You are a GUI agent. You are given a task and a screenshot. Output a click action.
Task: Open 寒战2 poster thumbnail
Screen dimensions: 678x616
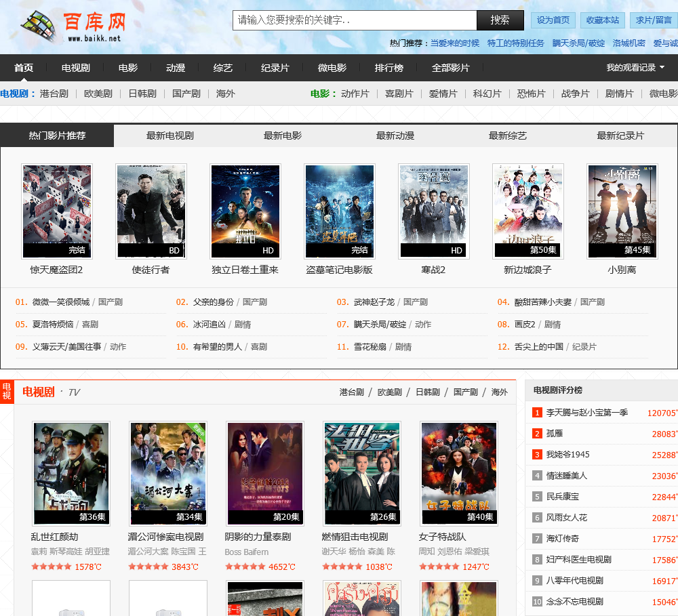click(x=434, y=211)
